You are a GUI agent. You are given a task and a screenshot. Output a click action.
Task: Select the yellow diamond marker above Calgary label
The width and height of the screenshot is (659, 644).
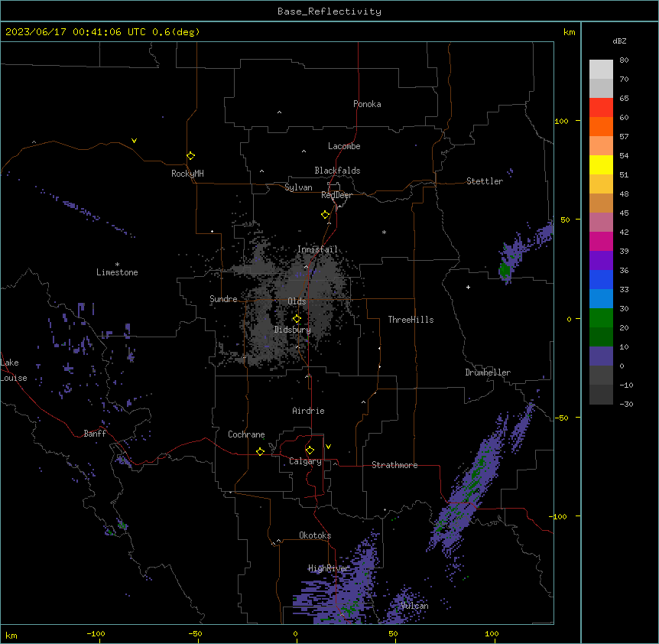tap(310, 450)
